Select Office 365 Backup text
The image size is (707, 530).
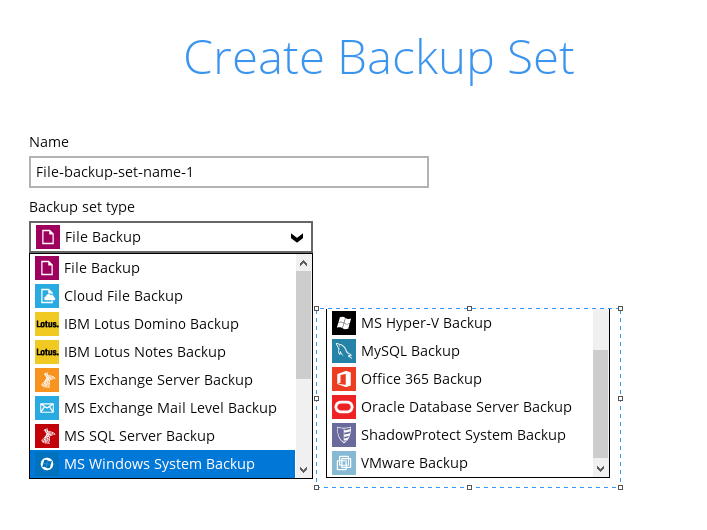(x=421, y=379)
